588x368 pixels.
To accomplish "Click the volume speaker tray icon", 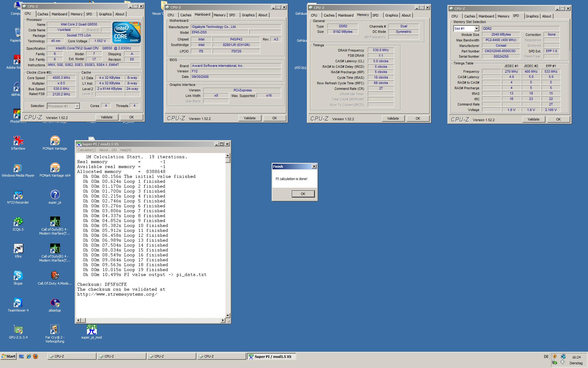I will (563, 363).
